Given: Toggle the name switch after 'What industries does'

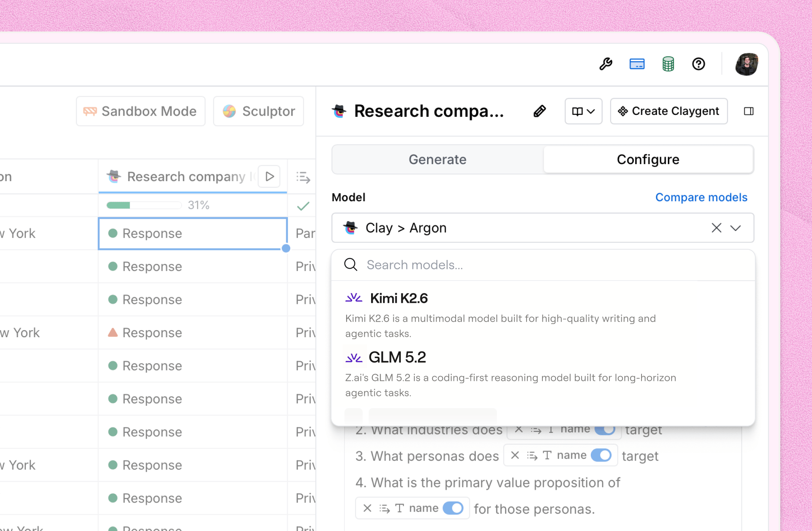Looking at the screenshot, I should 605,430.
